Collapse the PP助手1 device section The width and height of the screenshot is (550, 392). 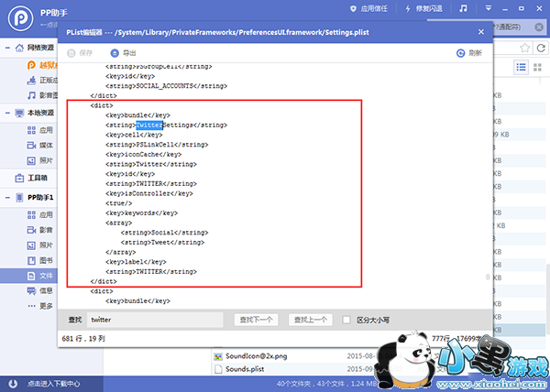pyautogui.click(x=7, y=198)
